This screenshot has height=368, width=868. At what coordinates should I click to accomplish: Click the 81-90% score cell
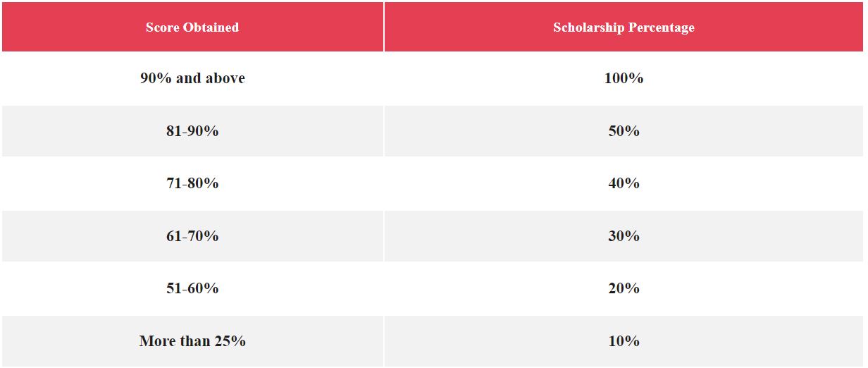pyautogui.click(x=192, y=131)
